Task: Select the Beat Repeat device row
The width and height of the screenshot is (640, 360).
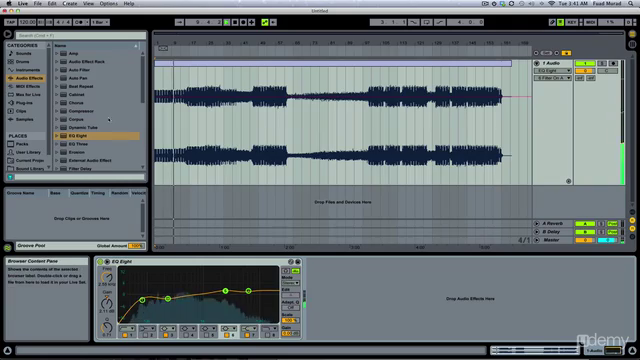Action: coord(97,86)
